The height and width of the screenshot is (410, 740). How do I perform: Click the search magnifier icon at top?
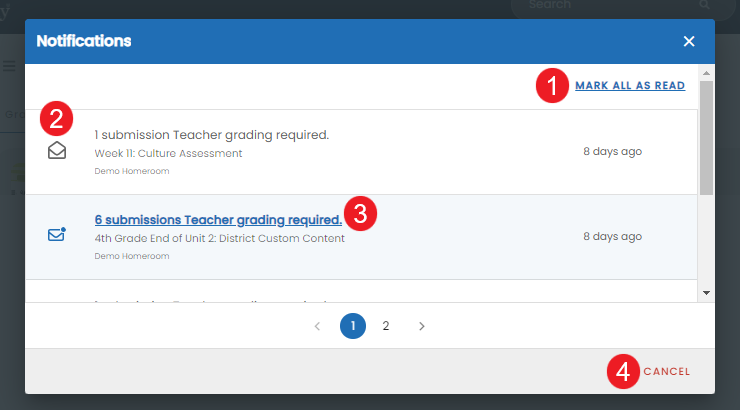(x=704, y=5)
